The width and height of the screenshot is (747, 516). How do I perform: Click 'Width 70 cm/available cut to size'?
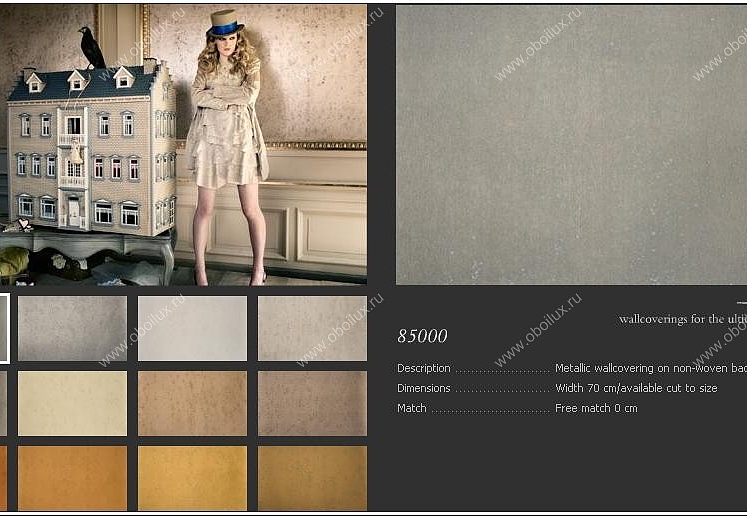pyautogui.click(x=636, y=388)
